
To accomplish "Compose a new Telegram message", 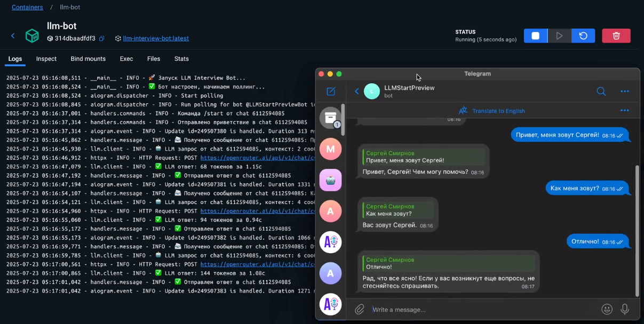I will (330, 91).
